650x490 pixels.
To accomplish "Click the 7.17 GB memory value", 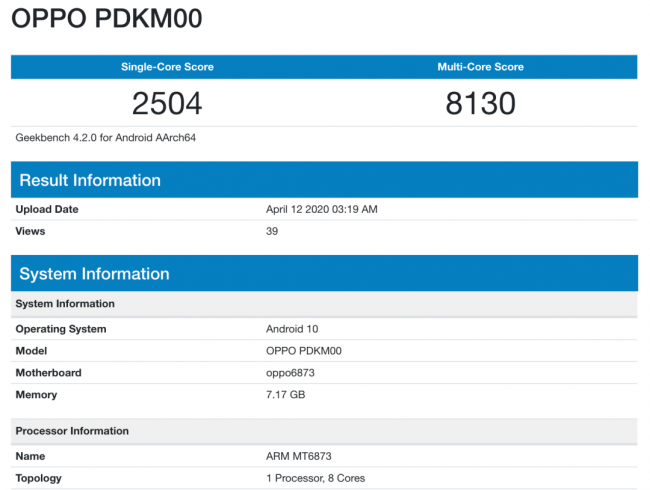I will pos(286,395).
